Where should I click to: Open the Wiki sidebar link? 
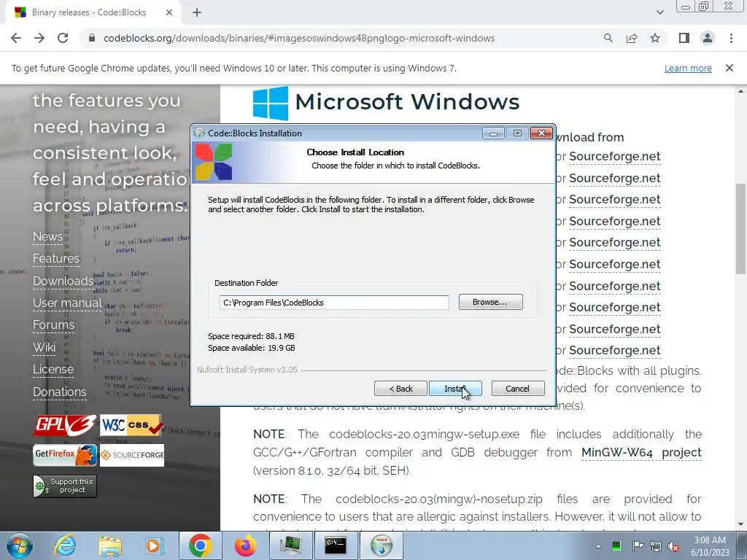[x=44, y=348]
